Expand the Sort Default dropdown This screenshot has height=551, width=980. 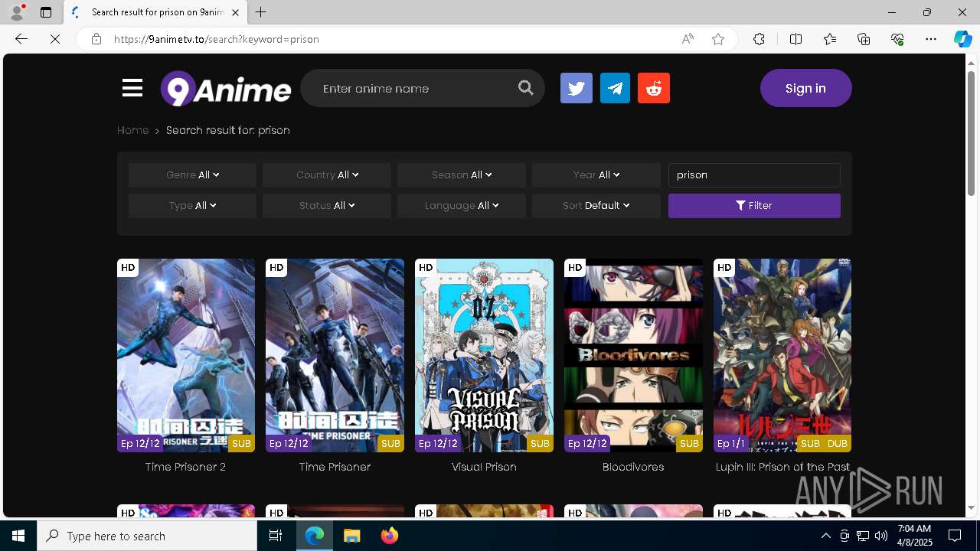(x=596, y=206)
